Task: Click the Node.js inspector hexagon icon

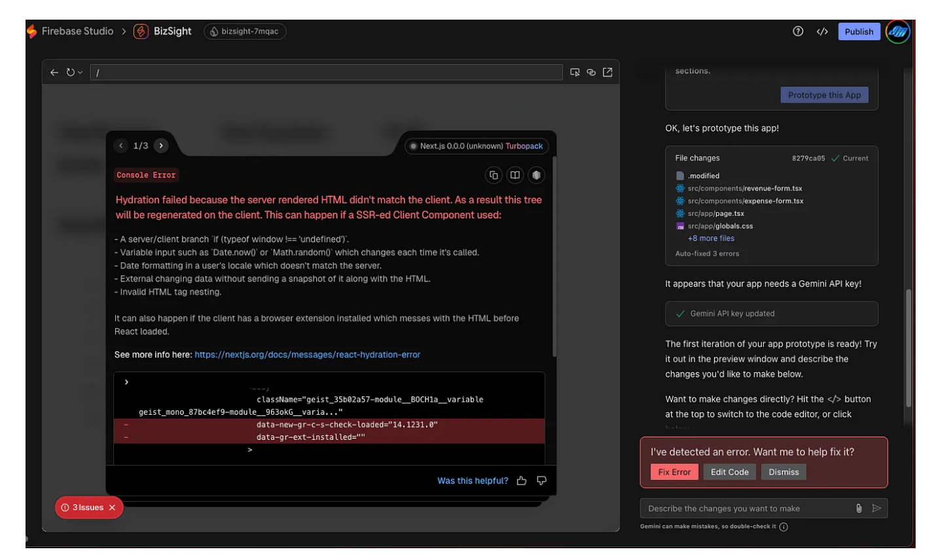Action: pos(536,175)
